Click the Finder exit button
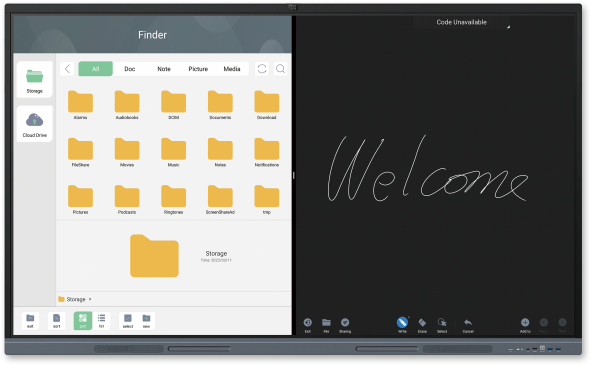The width and height of the screenshot is (591, 365). [30, 321]
